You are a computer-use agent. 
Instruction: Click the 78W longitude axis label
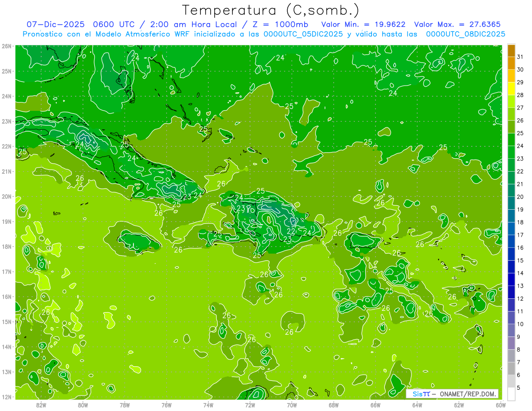tap(125, 405)
